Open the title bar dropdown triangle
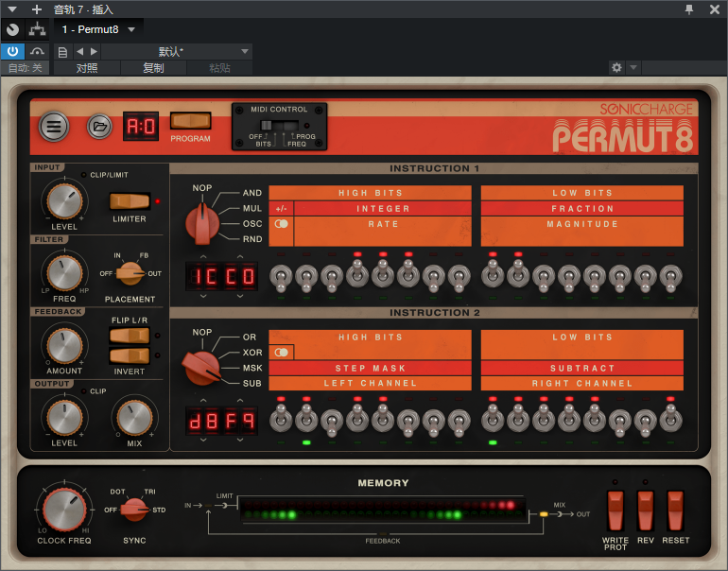 (12, 9)
